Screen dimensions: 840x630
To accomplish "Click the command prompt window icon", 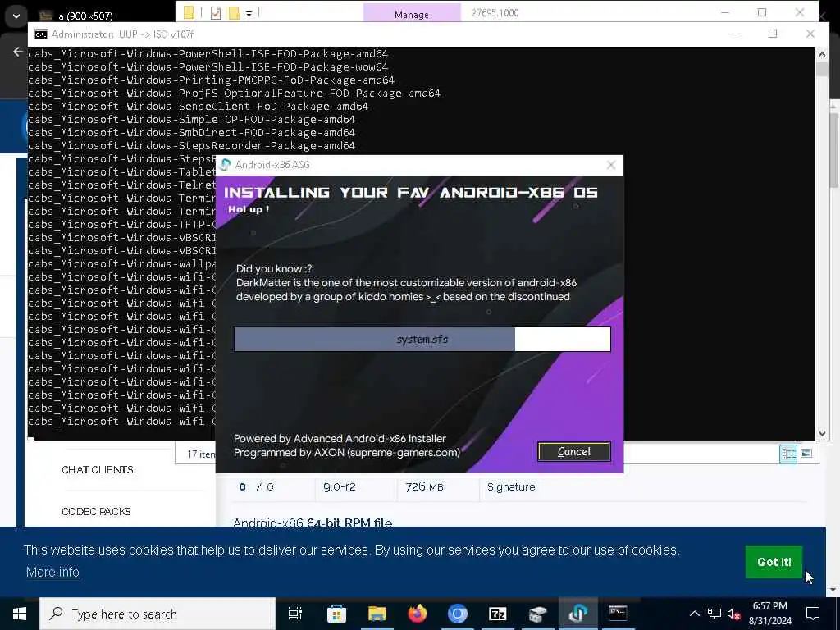I will click(41, 34).
